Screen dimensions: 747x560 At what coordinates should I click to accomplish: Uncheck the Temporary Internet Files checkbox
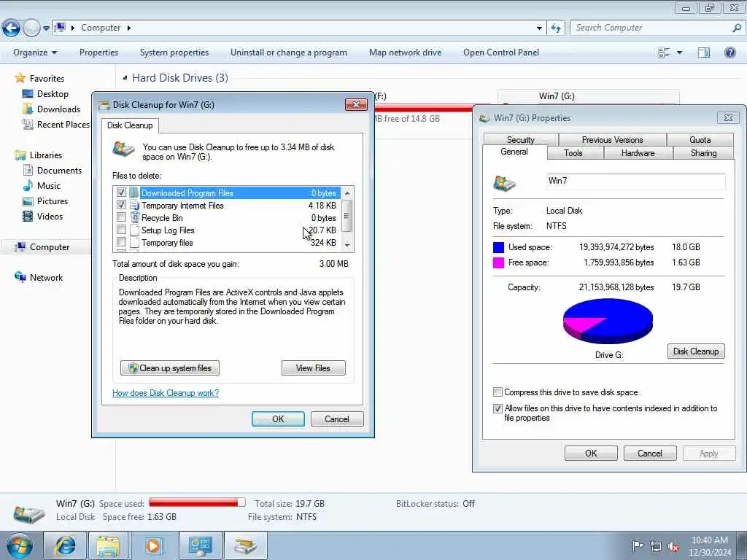(122, 205)
